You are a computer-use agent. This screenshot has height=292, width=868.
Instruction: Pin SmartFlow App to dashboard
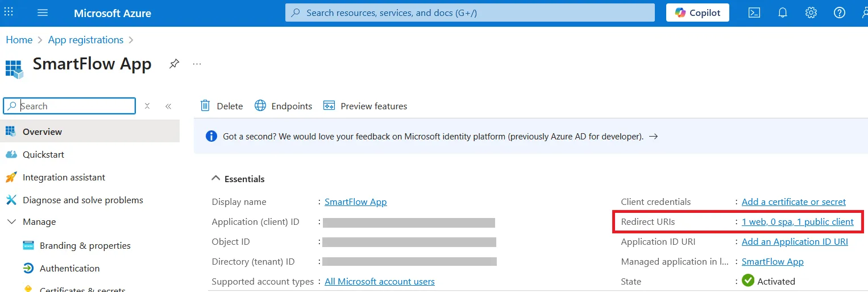click(175, 64)
